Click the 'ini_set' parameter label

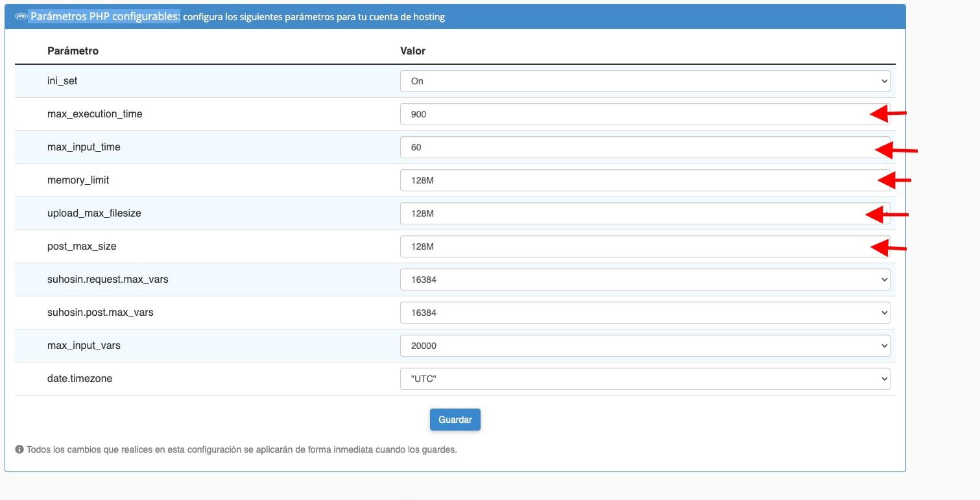coord(62,81)
